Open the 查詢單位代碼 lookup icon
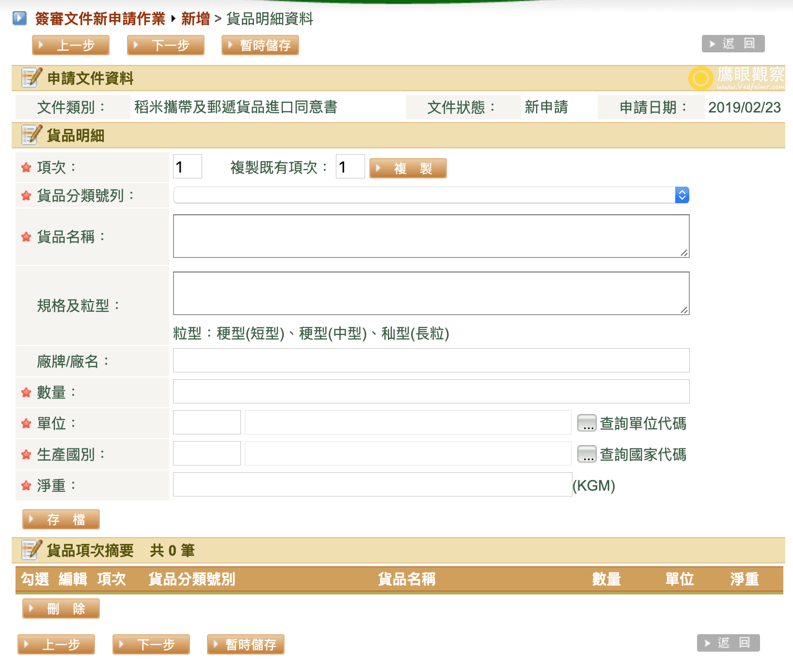The height and width of the screenshot is (672, 793). (x=587, y=423)
